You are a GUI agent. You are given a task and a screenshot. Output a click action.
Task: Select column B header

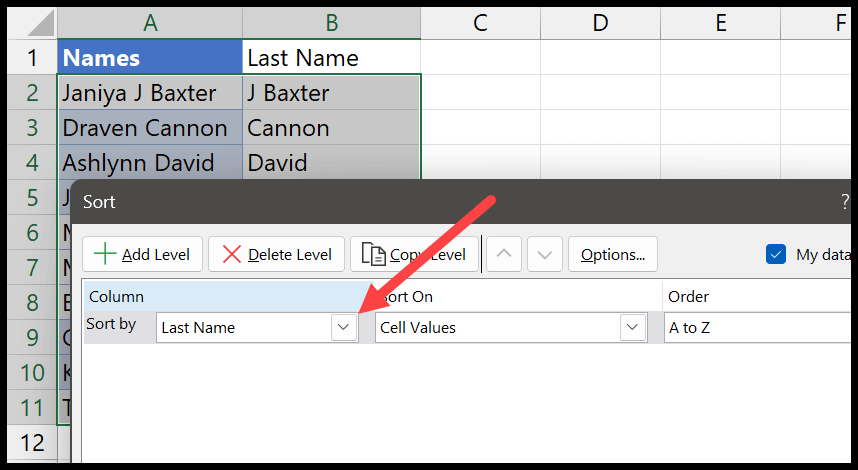coord(332,23)
